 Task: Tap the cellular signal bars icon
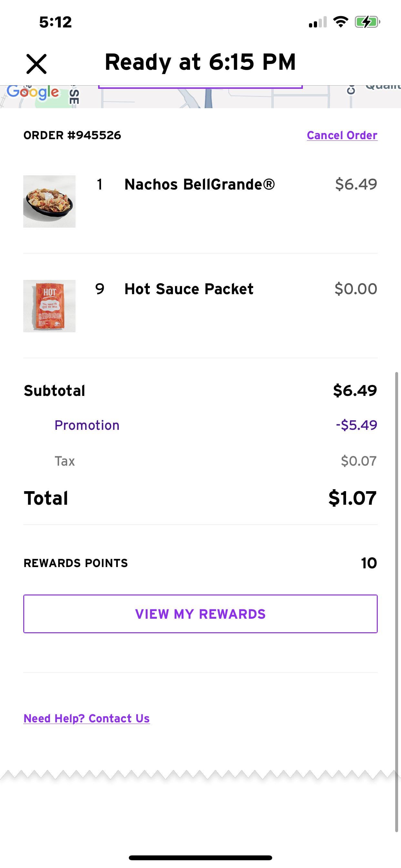(317, 22)
